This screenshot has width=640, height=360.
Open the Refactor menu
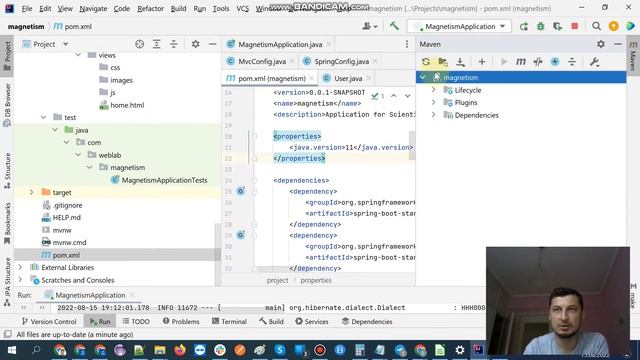150,8
